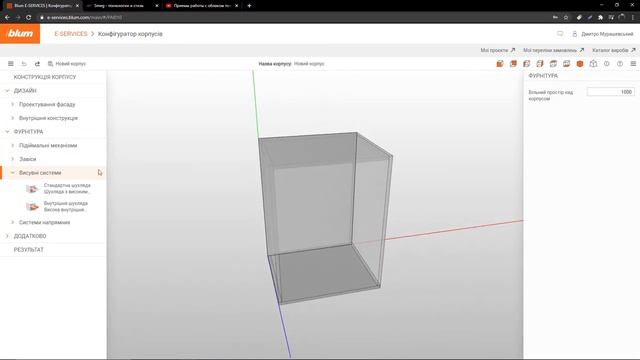Go back in the browser
This screenshot has width=640, height=360.
(7, 17)
